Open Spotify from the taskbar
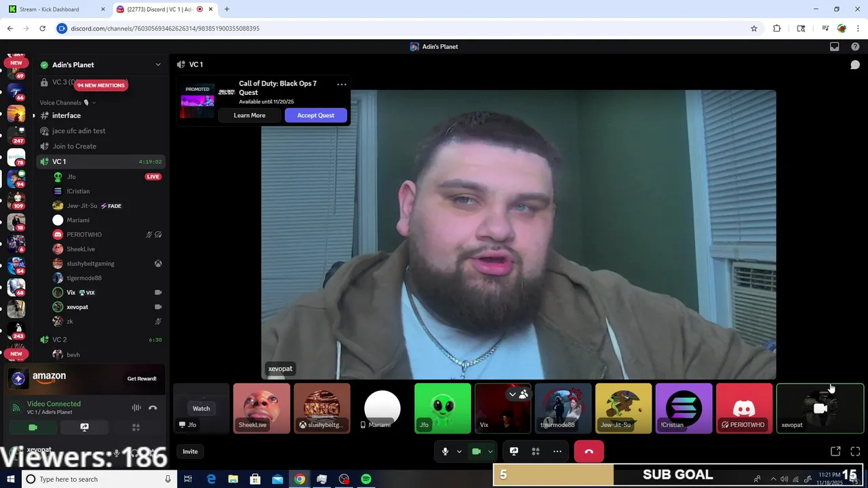Screen dimensions: 868x488 point(366,479)
